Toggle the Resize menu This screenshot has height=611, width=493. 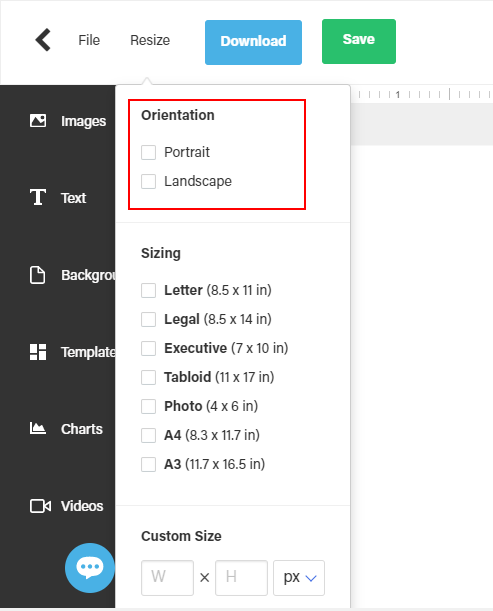click(x=150, y=40)
